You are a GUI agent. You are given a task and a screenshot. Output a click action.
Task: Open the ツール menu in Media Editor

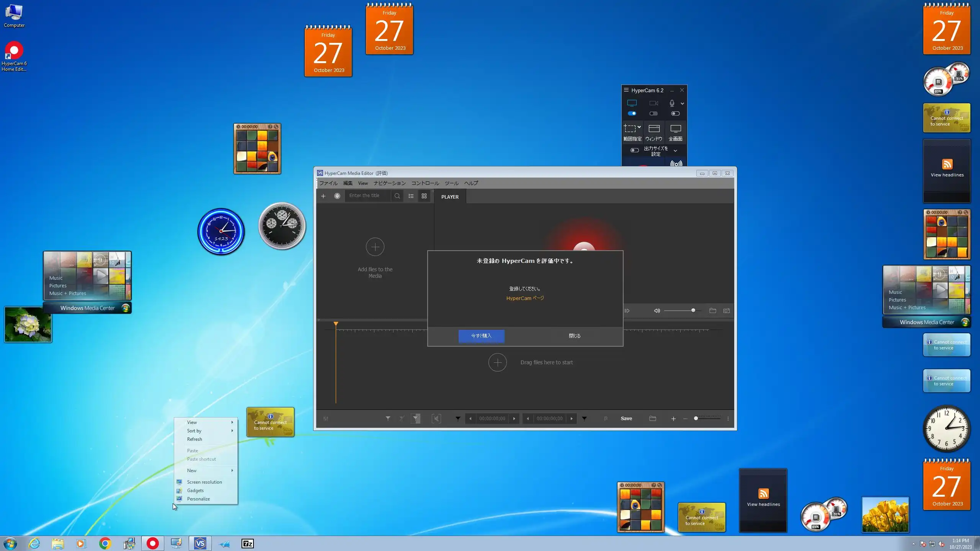coord(451,183)
